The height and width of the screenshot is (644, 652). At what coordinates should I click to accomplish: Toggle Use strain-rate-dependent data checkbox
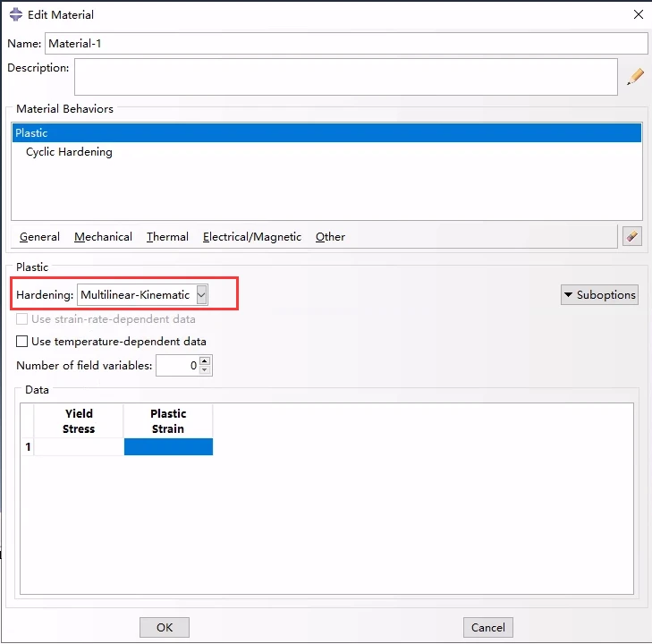point(21,319)
